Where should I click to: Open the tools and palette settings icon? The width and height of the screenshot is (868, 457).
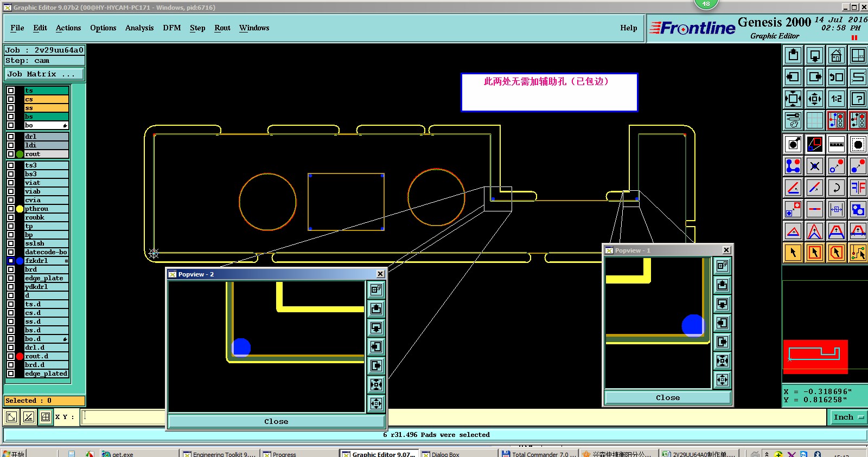tap(793, 120)
